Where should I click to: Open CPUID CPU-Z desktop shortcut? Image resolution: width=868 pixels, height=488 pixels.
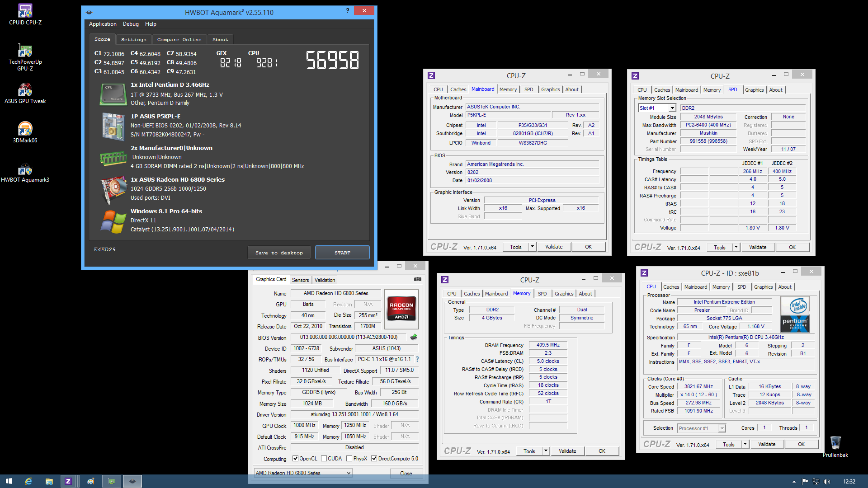coord(25,14)
